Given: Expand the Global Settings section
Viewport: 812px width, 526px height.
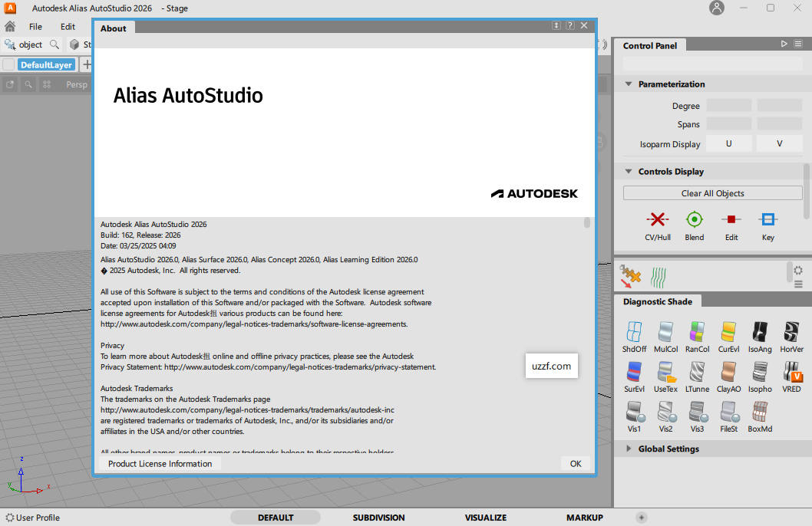Looking at the screenshot, I should tap(628, 449).
